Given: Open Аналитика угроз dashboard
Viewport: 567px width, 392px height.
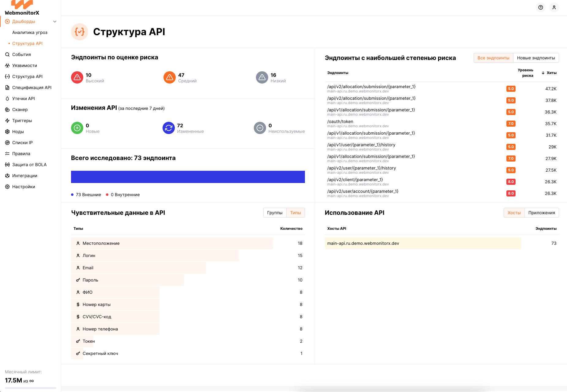Looking at the screenshot, I should coord(30,32).
